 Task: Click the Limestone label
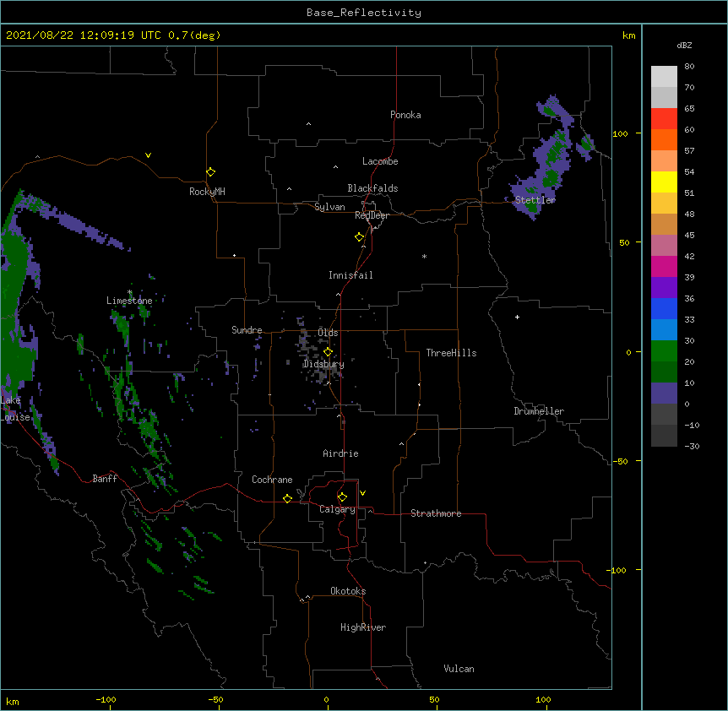tap(129, 301)
